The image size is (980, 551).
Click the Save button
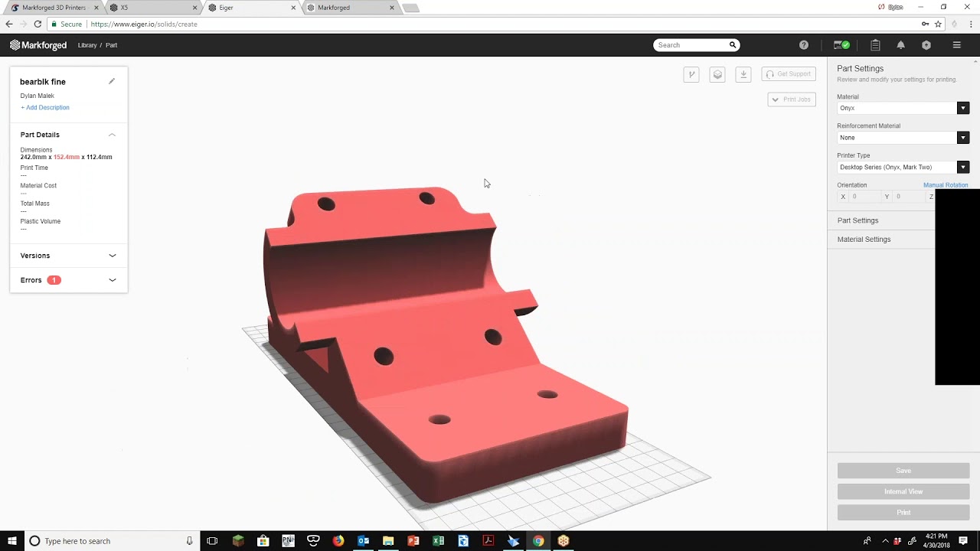tap(903, 471)
